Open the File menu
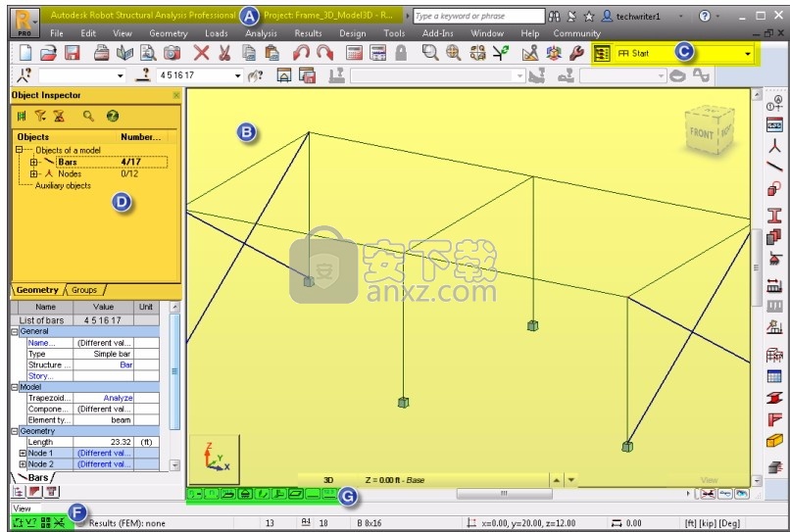790x532 pixels. (57, 33)
